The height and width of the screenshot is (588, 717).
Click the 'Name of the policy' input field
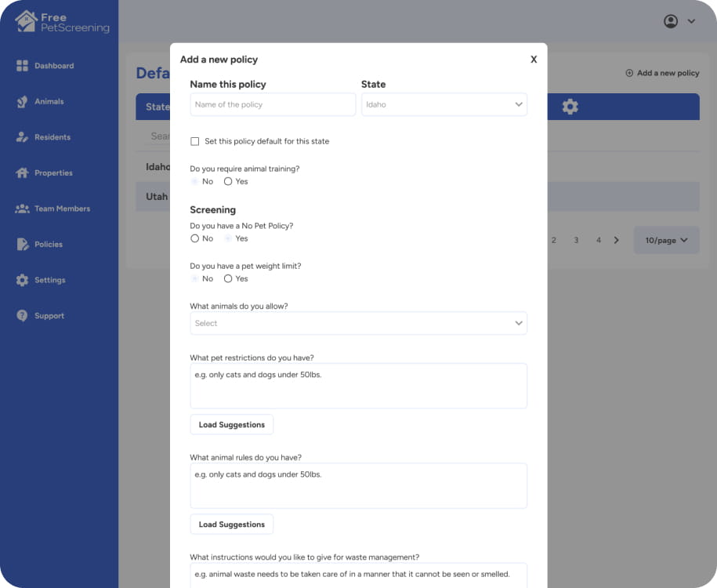tap(273, 104)
